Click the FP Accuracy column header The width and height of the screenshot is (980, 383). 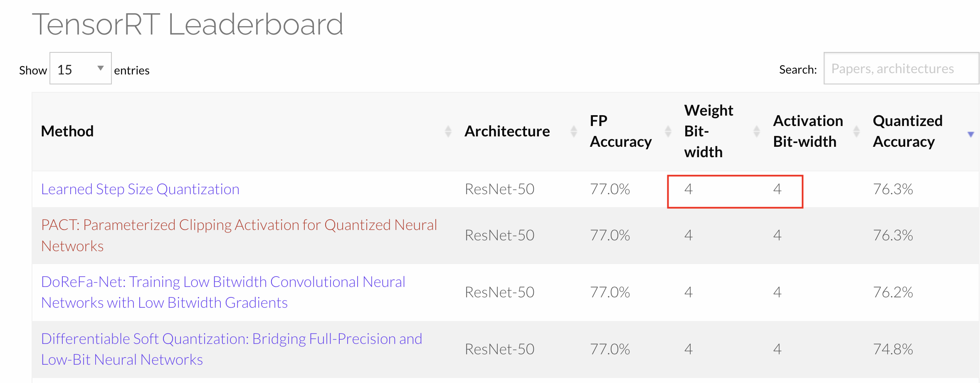click(x=621, y=131)
